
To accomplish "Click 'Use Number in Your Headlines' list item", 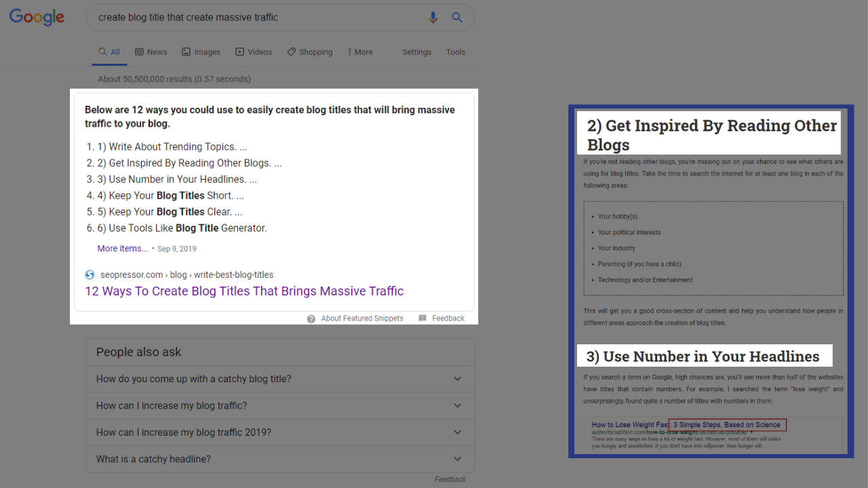I will click(x=177, y=179).
